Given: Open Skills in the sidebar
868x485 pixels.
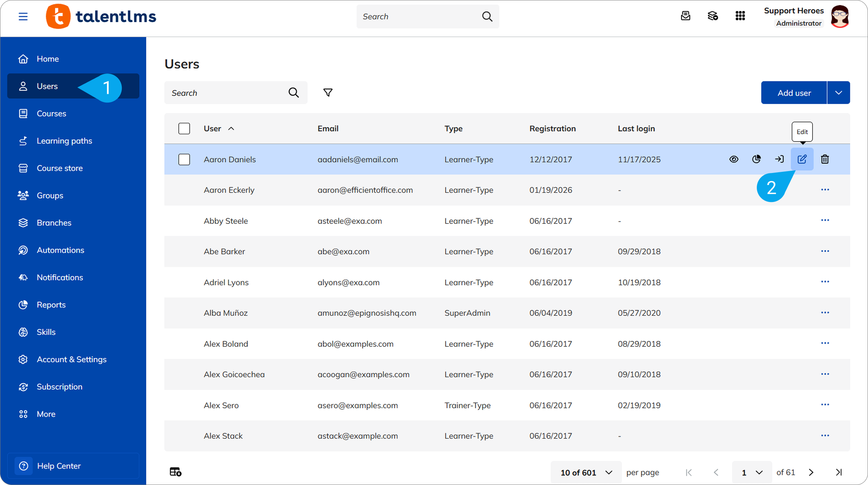Looking at the screenshot, I should pyautogui.click(x=73, y=332).
